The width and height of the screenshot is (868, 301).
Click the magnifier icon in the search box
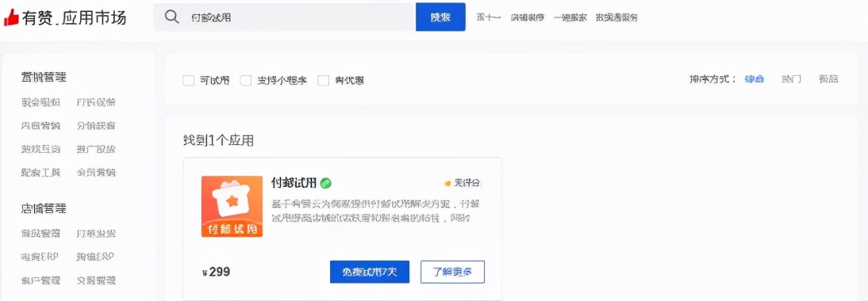(173, 17)
